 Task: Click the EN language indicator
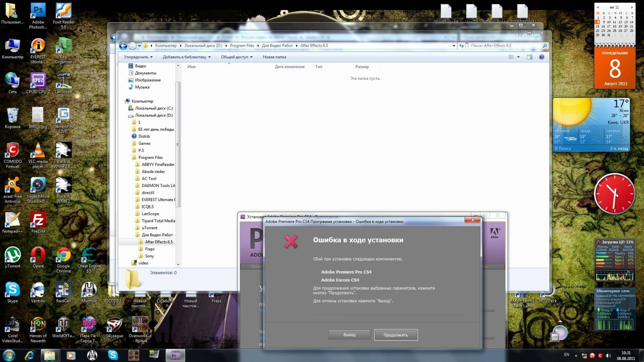click(x=566, y=355)
